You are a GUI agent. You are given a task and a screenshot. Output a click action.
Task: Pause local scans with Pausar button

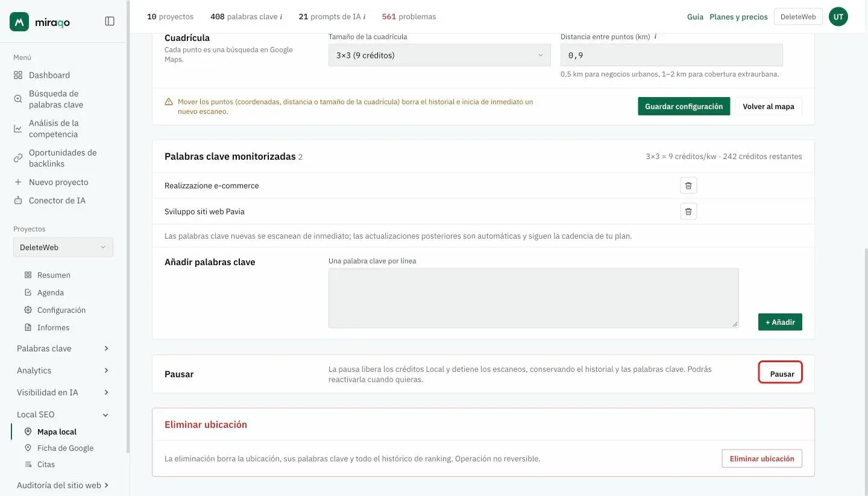pos(781,372)
